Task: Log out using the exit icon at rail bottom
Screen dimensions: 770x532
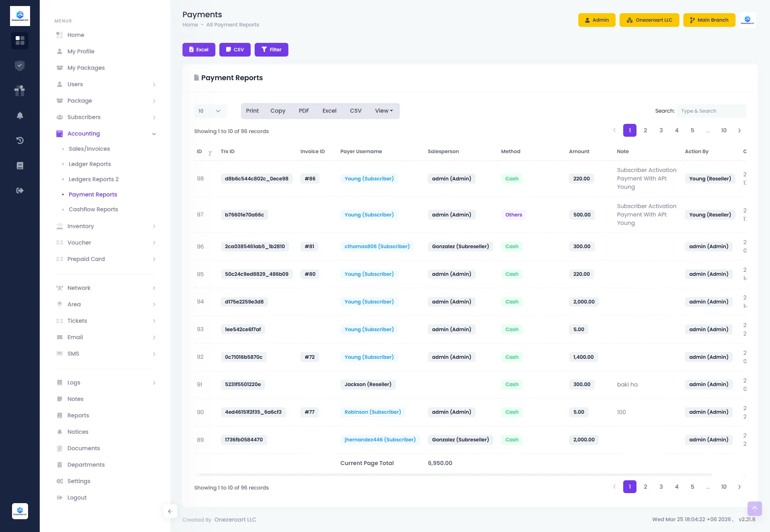Action: tap(20, 190)
